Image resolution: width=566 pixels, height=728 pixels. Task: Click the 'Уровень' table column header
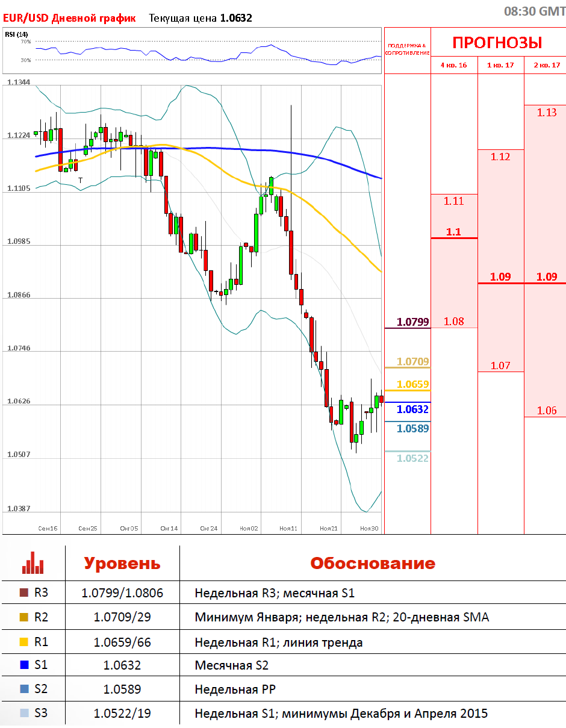(x=122, y=564)
